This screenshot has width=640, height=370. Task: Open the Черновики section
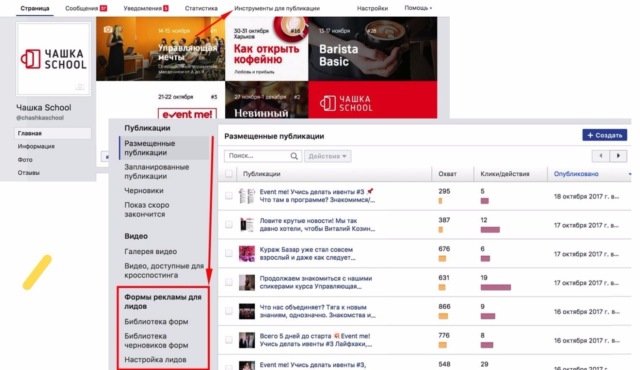(x=144, y=191)
